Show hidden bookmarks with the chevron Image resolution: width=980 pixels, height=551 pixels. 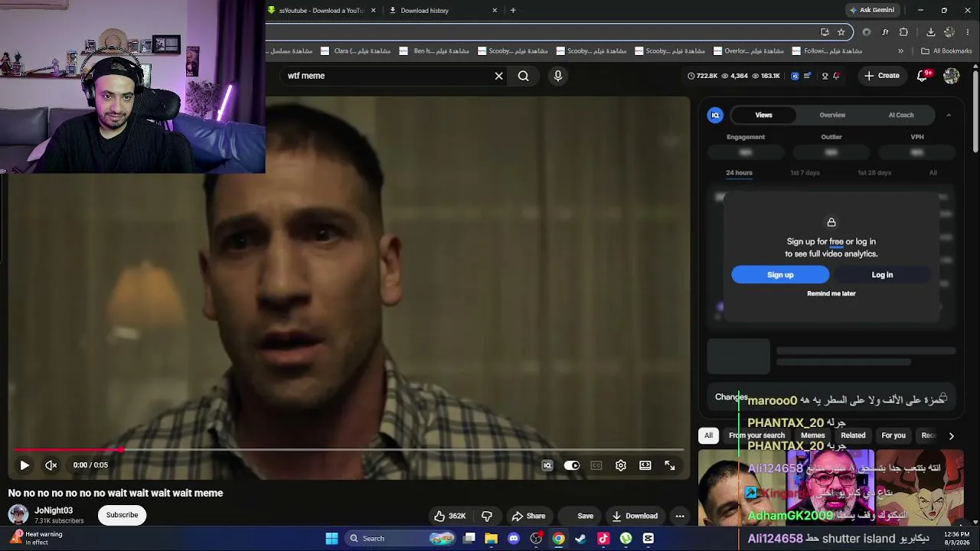[900, 51]
